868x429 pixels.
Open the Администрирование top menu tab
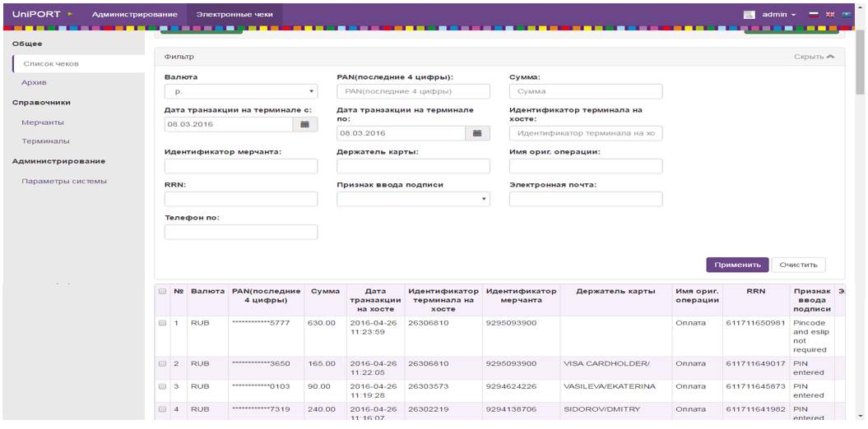click(x=134, y=15)
